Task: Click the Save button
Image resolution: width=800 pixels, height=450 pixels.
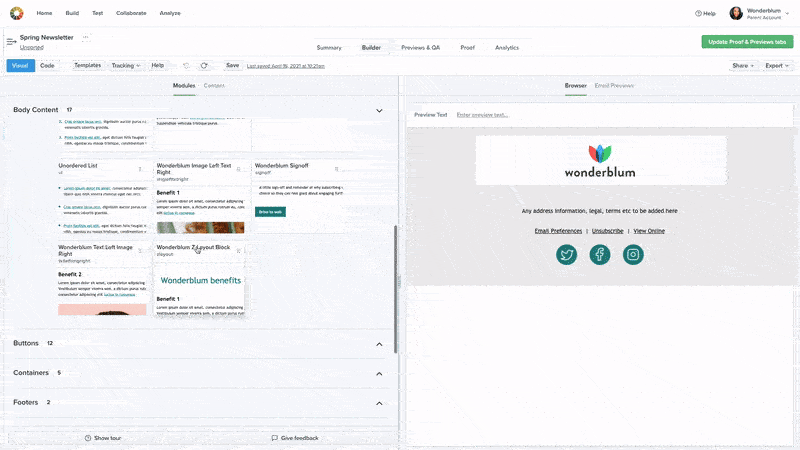Action: (x=233, y=65)
